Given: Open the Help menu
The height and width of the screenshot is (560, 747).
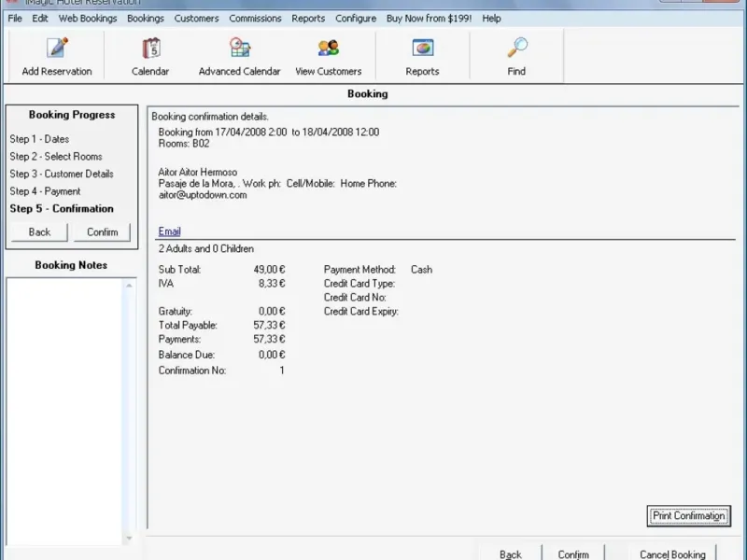Looking at the screenshot, I should [491, 19].
